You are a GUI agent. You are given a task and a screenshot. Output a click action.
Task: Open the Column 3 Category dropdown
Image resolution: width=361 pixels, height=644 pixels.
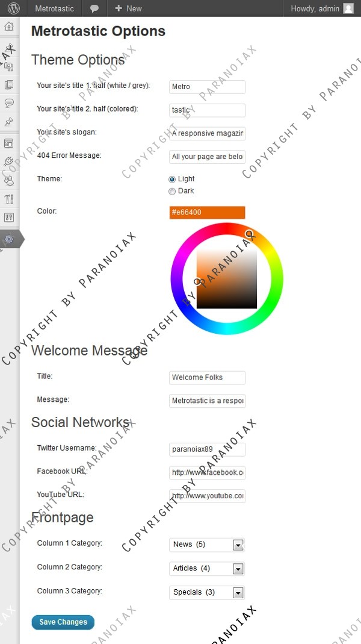coord(207,592)
